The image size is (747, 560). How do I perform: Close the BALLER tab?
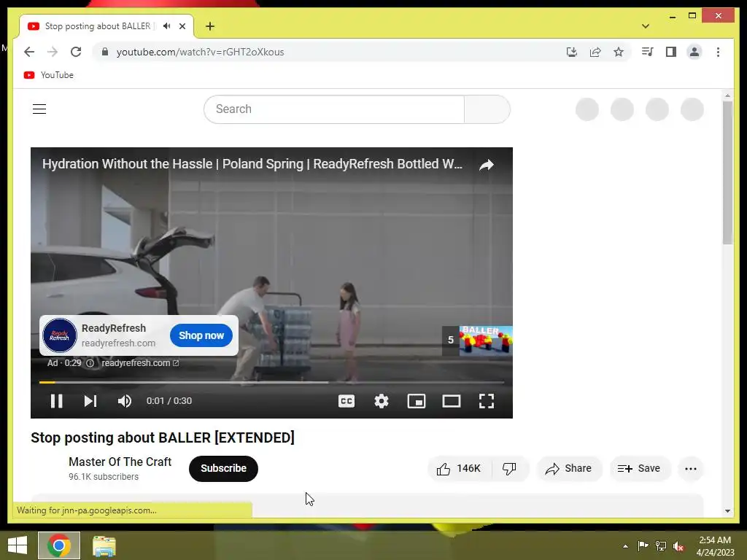[x=182, y=26]
